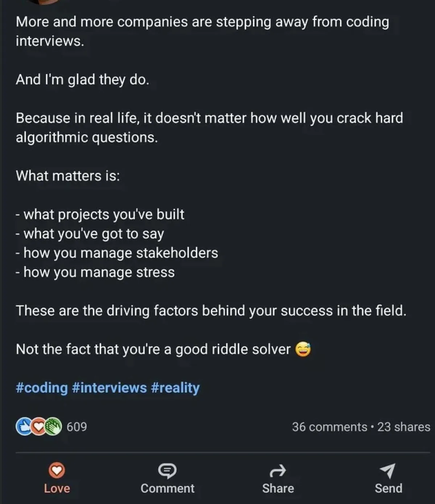Click the sweat-smile emoji in the post
Screen dimensions: 435x504
[303, 349]
